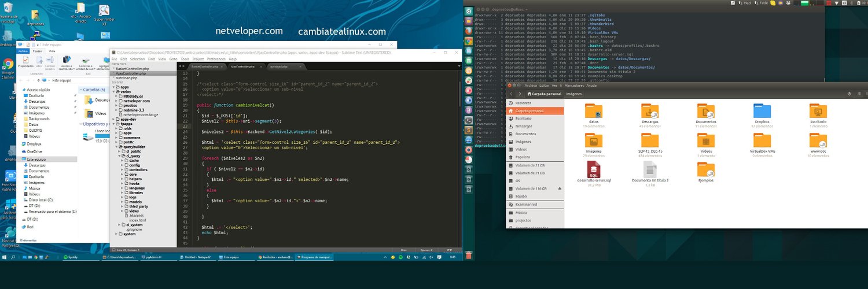Open the Escritorio folder icon in Nautilus grid
This screenshot has height=289, width=868.
pos(818,111)
